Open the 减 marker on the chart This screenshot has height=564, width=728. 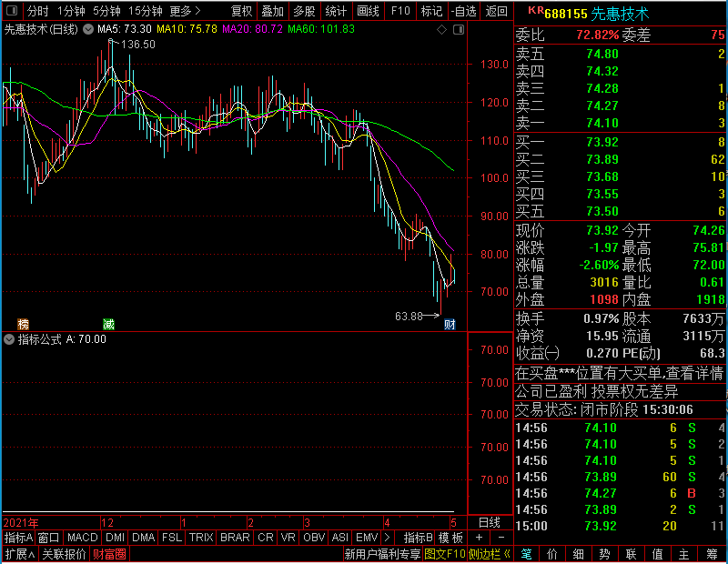[x=108, y=324]
